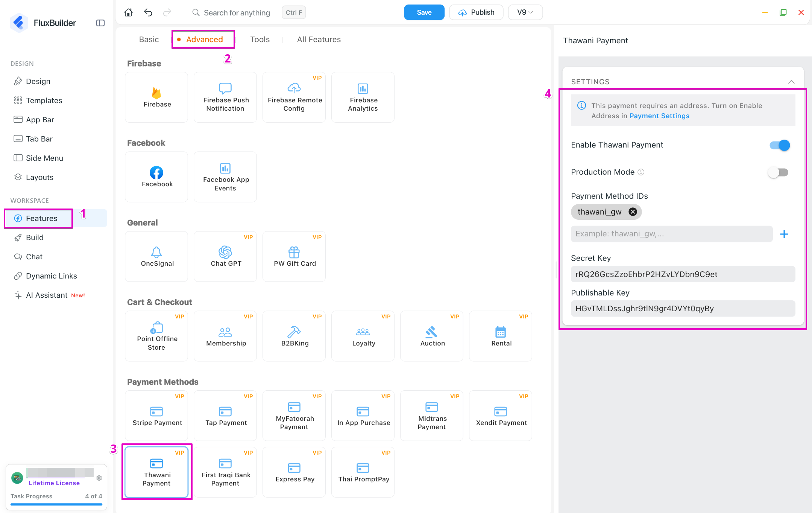812x513 pixels.
Task: Select Thai PromptPay card
Action: [363, 472]
